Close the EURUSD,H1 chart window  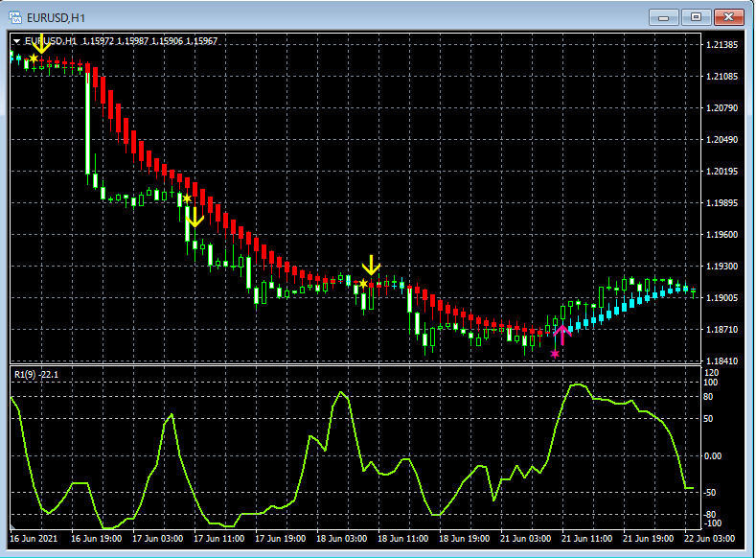pyautogui.click(x=728, y=18)
